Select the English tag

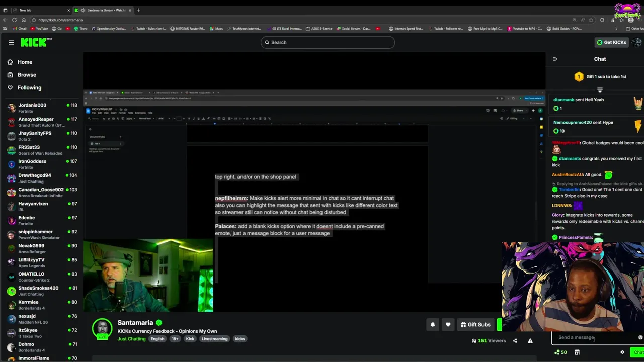[x=157, y=339]
